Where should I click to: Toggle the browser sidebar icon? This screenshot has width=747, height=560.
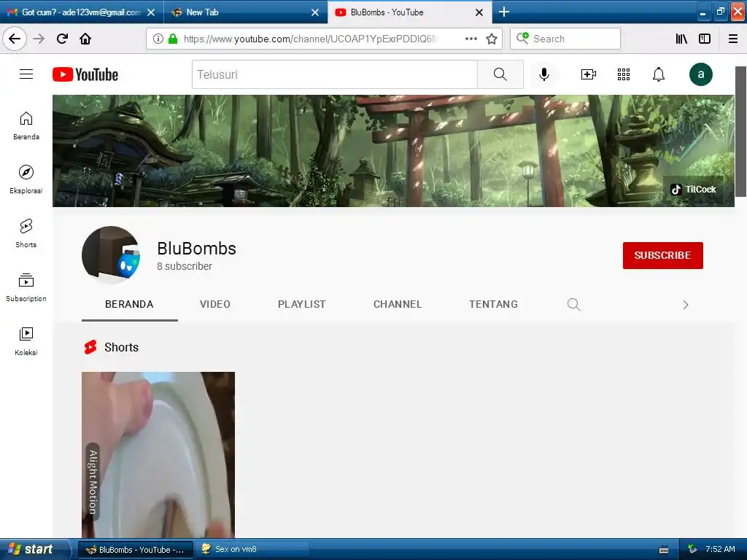(705, 39)
